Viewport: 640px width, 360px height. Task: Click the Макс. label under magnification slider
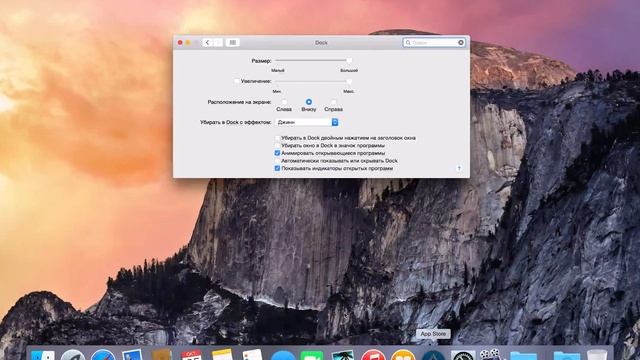[349, 91]
